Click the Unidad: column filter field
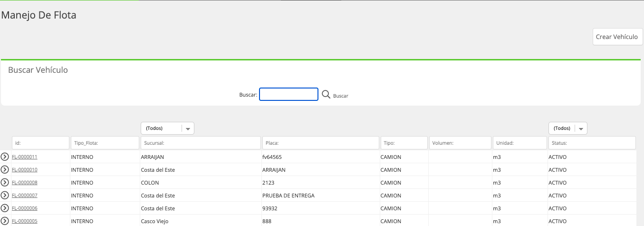Image resolution: width=644 pixels, height=226 pixels. (520, 143)
